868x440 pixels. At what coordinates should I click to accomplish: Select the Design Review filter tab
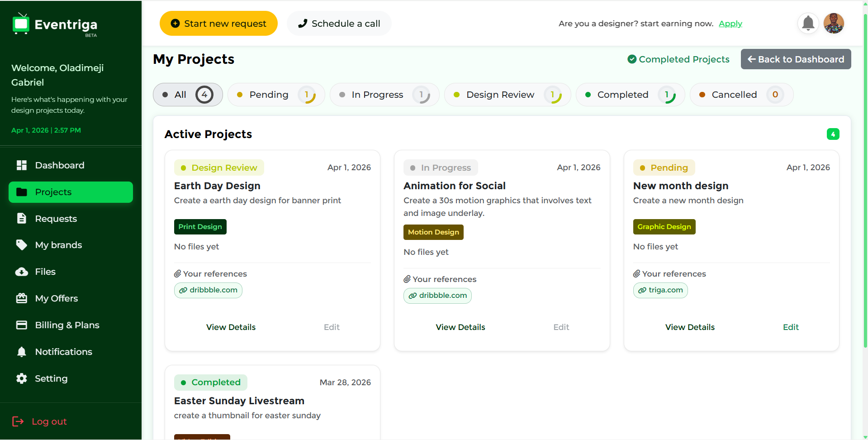pyautogui.click(x=508, y=95)
